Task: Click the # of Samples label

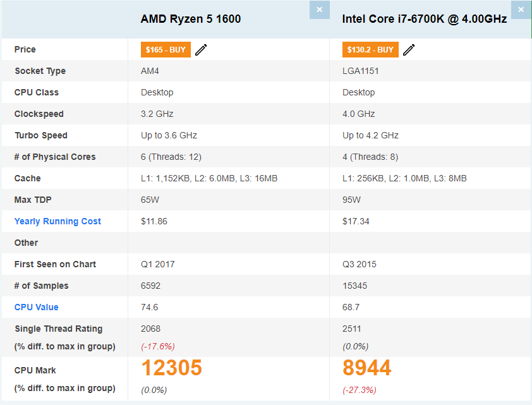Action: pos(42,286)
